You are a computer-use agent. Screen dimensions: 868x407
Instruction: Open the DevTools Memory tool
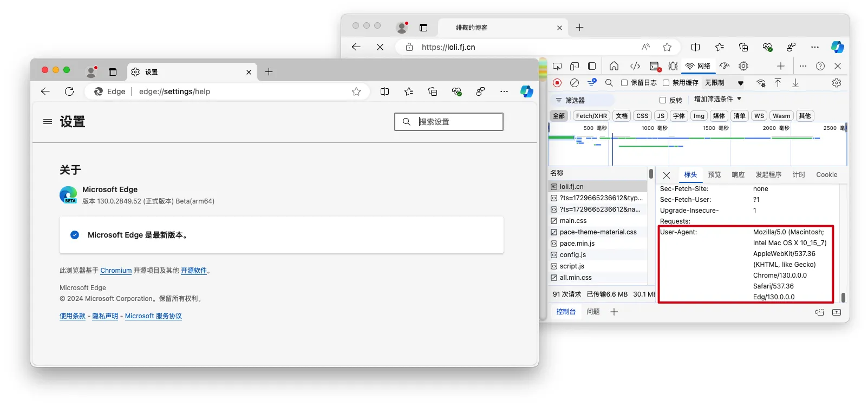(743, 66)
